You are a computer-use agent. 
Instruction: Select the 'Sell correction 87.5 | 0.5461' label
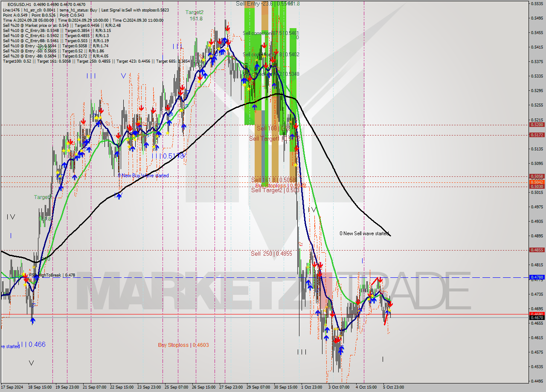[271, 33]
